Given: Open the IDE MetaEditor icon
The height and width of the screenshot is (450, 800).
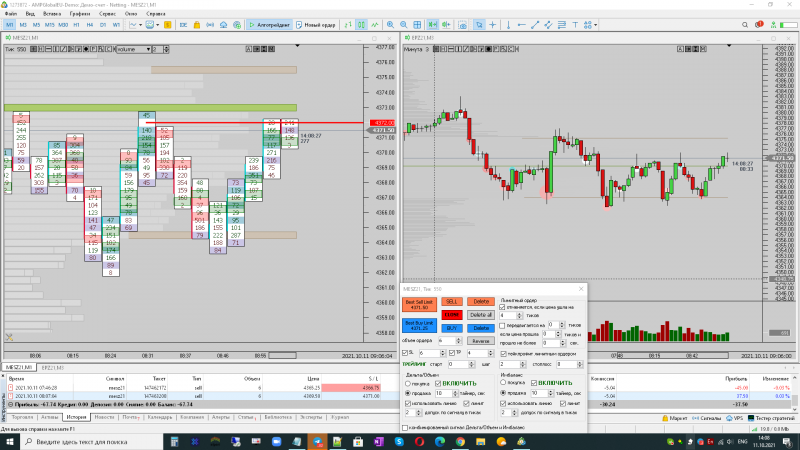Looking at the screenshot, I should (183, 24).
